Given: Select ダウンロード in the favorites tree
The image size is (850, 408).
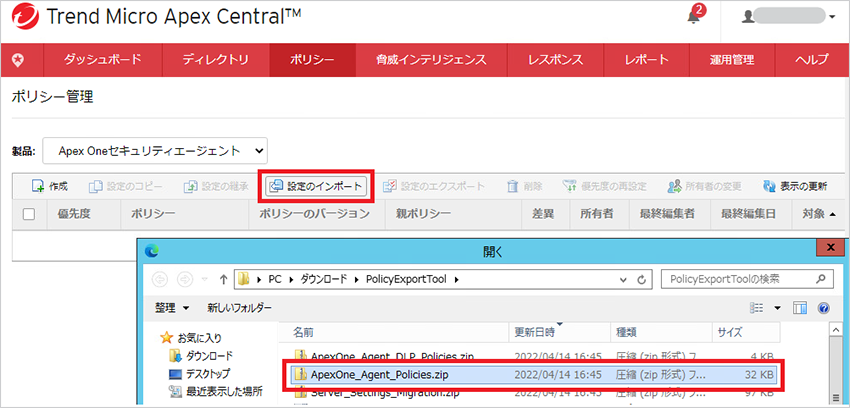Looking at the screenshot, I should (x=208, y=356).
